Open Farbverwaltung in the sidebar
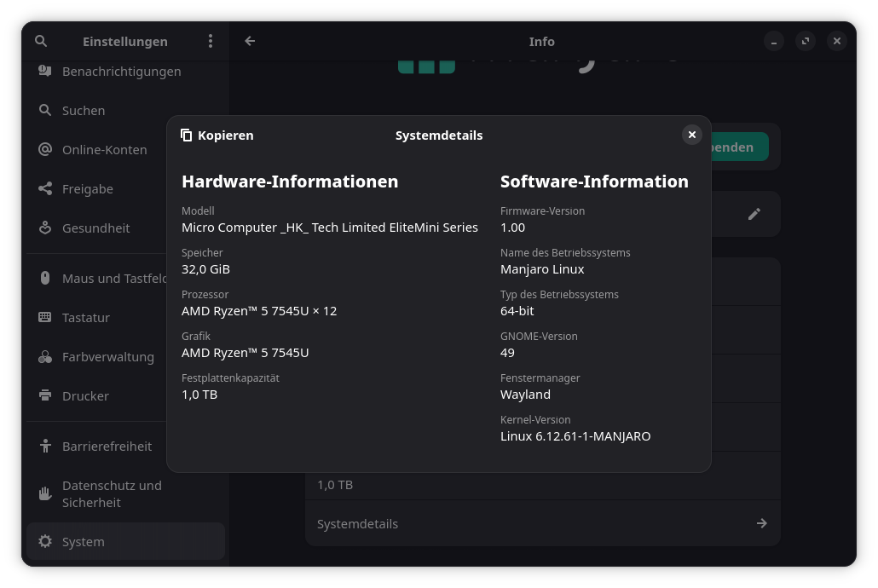 107,357
